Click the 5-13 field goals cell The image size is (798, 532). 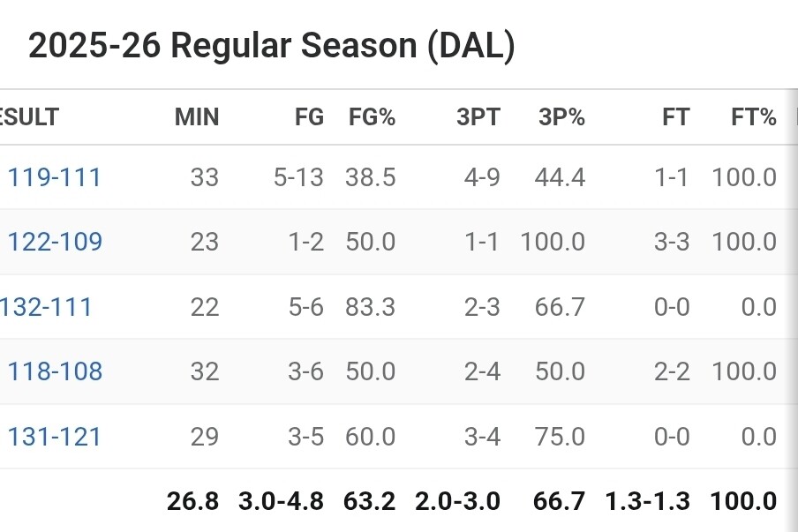298,177
